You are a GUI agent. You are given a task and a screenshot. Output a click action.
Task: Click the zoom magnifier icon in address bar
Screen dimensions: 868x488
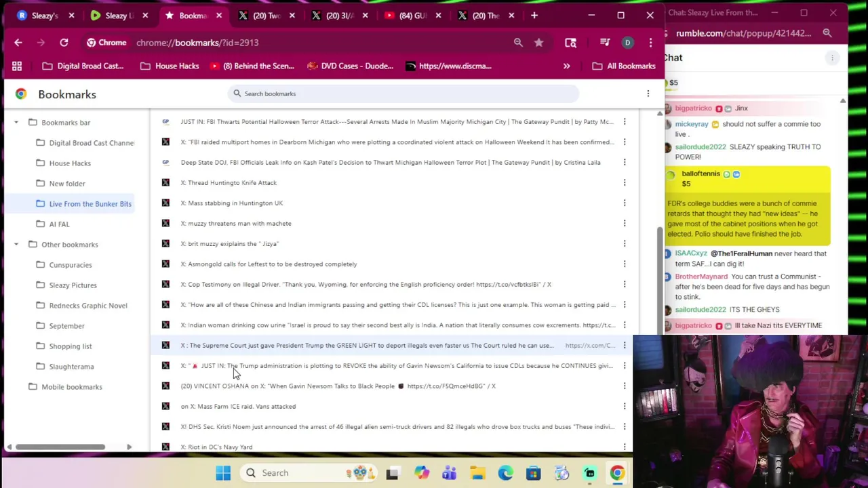pos(518,43)
